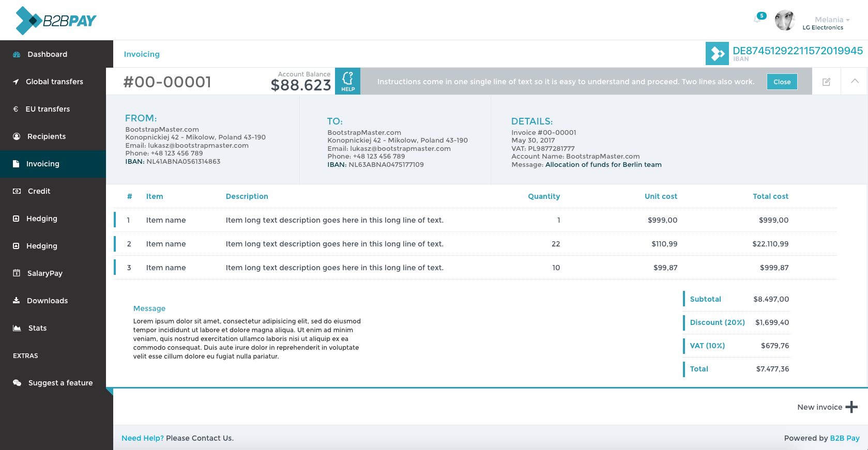Select Recipients from the sidebar menu
Image resolution: width=868 pixels, height=450 pixels.
click(47, 136)
